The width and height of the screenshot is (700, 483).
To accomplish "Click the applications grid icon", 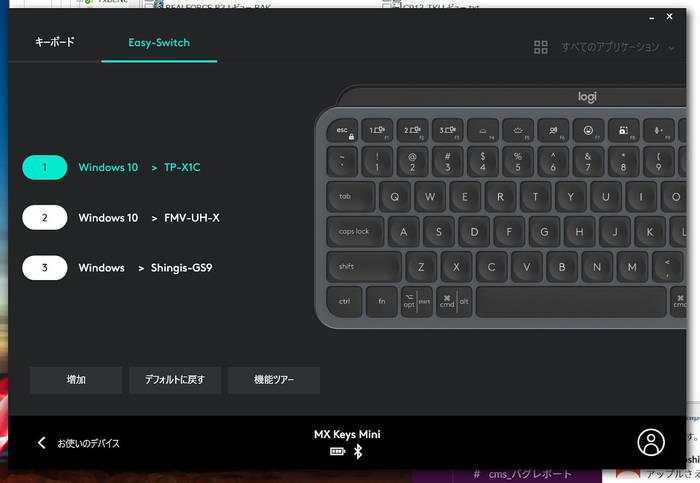I will pos(541,47).
